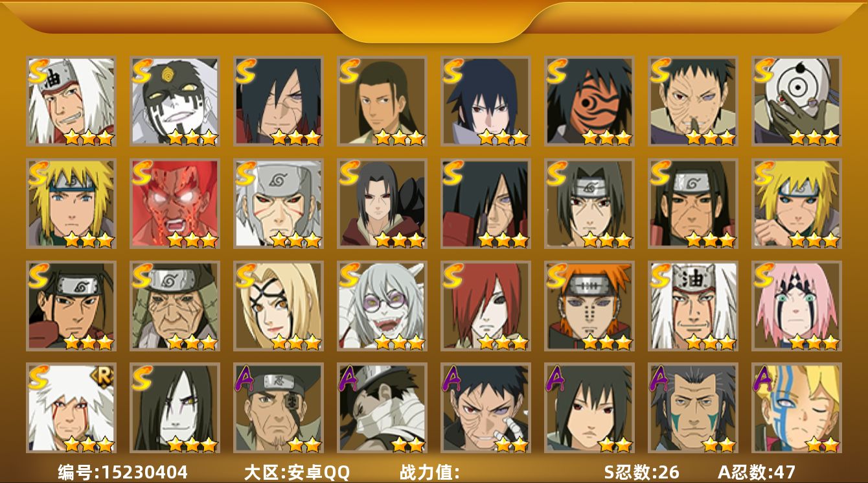Choose blonde Tsunade with facial seal markings
868x483 pixels.
pyautogui.click(x=279, y=306)
